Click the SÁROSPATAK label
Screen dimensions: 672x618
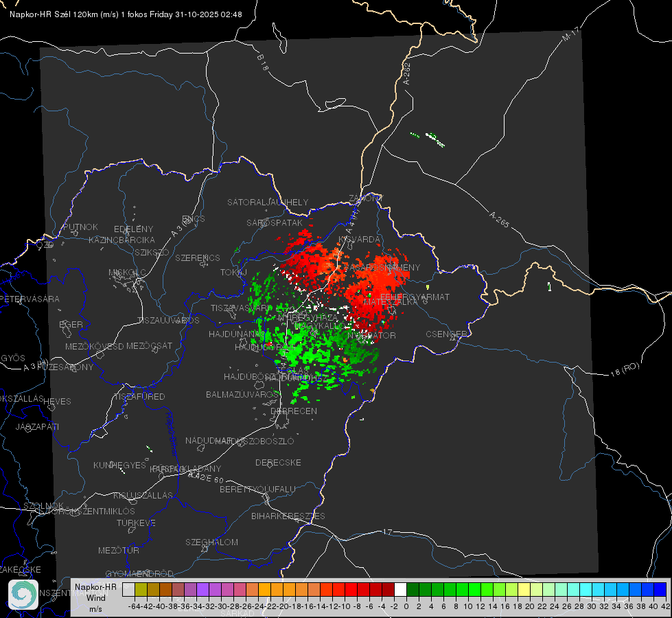[275, 222]
